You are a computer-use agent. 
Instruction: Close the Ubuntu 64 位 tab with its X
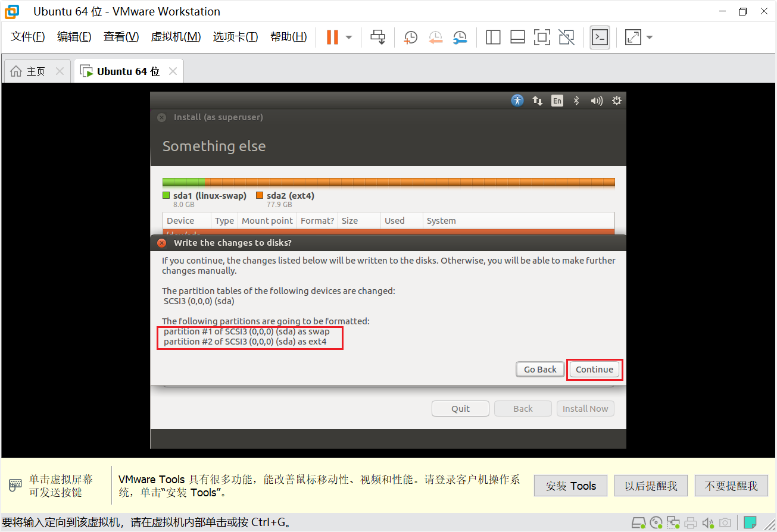[x=173, y=71]
